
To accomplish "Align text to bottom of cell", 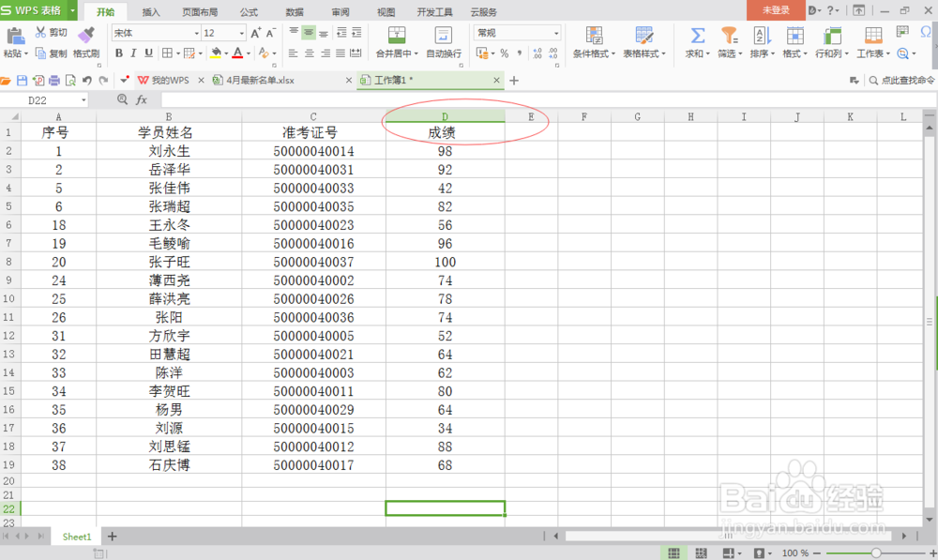I will [x=324, y=32].
